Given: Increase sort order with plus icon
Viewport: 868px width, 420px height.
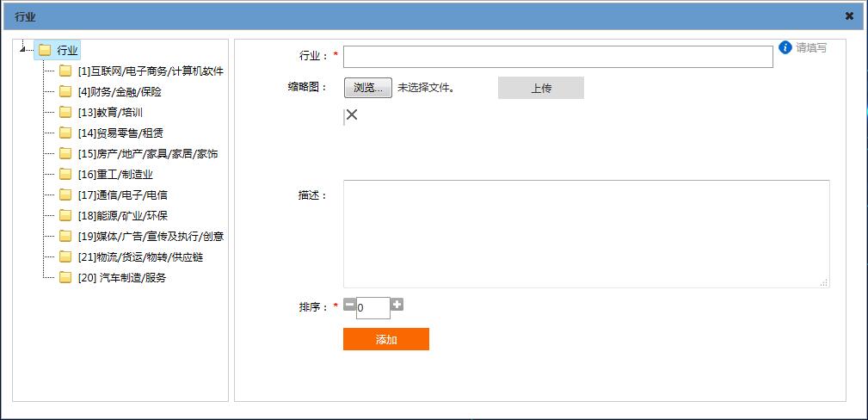Looking at the screenshot, I should (x=397, y=304).
